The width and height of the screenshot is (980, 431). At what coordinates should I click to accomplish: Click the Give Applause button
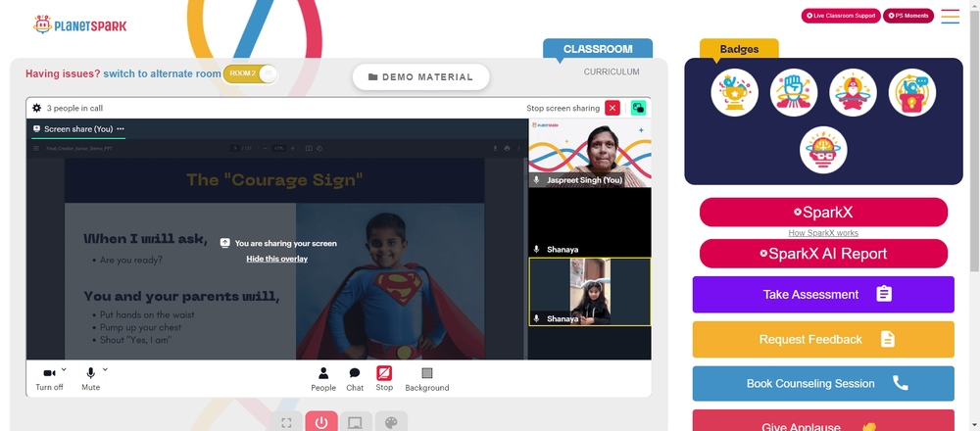coord(823,421)
